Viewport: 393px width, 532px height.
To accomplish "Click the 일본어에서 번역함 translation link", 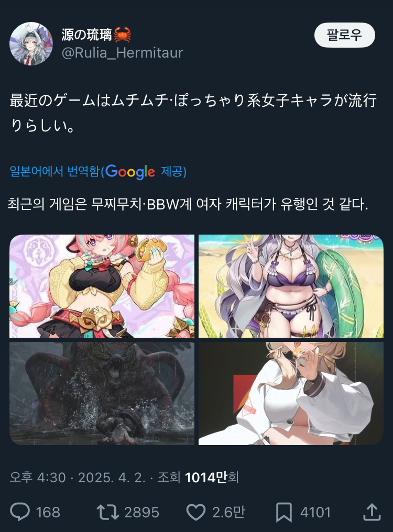I will [54, 171].
